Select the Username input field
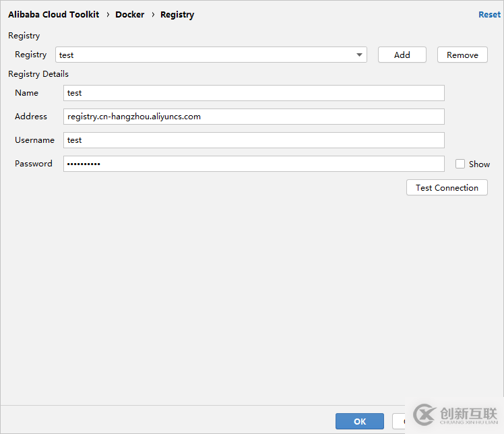The image size is (504, 434). click(x=253, y=140)
